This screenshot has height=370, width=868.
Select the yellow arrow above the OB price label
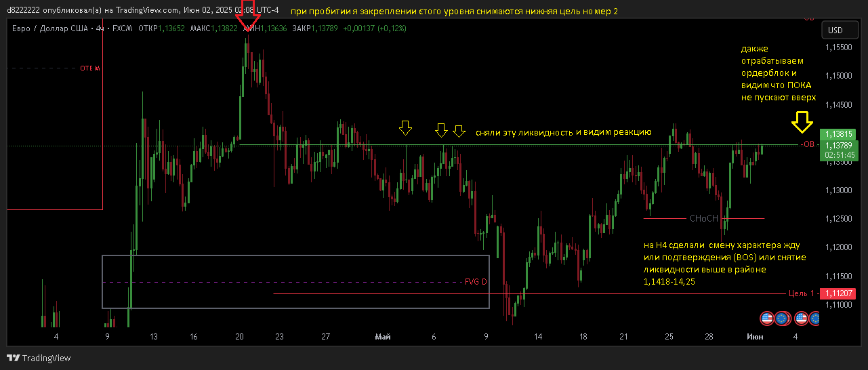(803, 122)
